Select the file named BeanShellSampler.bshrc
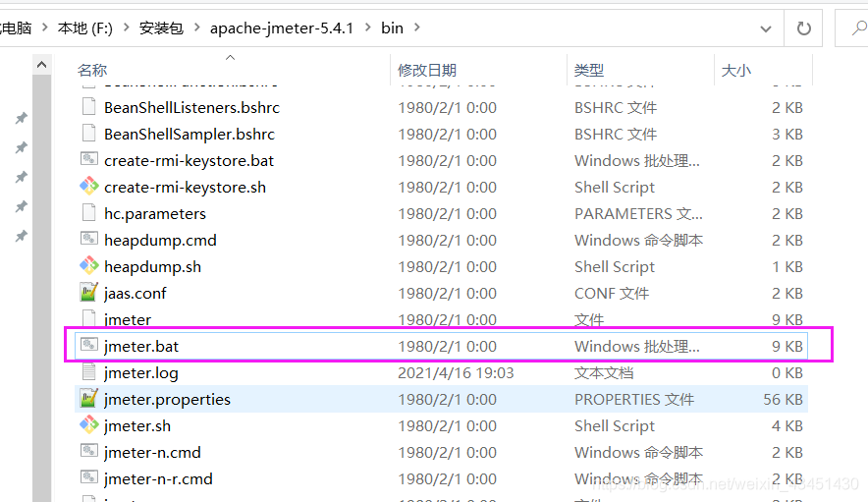The height and width of the screenshot is (502, 868). coord(190,134)
